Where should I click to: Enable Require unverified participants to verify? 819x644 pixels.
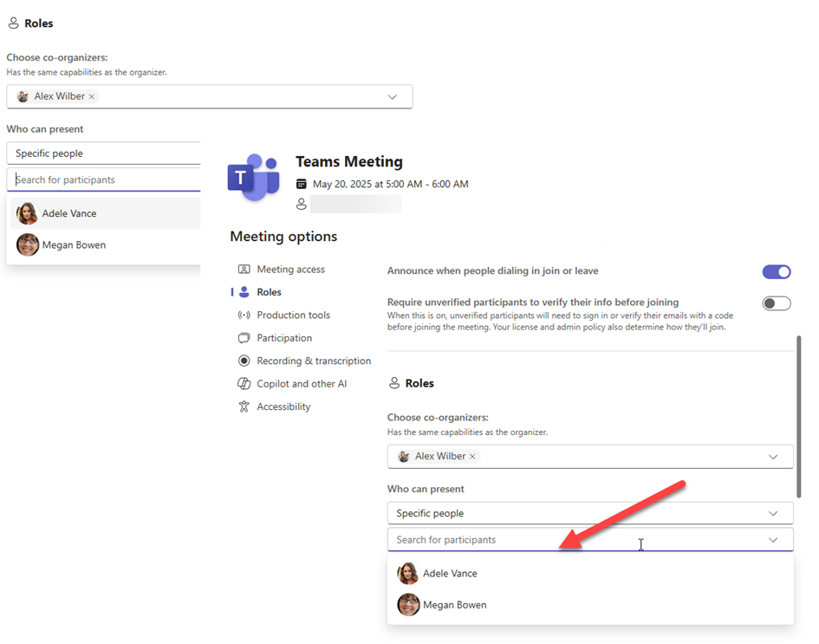(777, 303)
